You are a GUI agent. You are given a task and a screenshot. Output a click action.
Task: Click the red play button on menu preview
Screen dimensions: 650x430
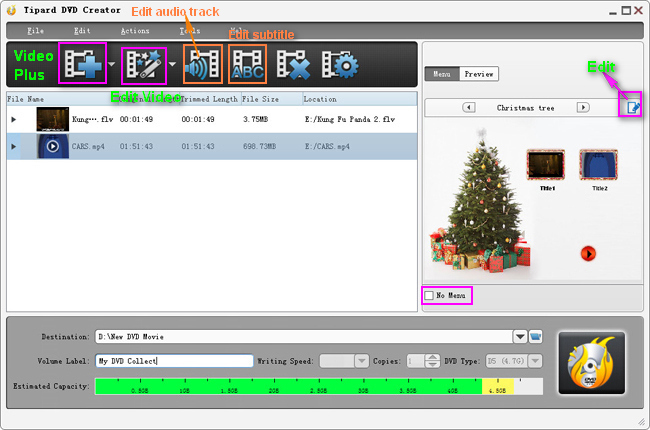tap(588, 253)
